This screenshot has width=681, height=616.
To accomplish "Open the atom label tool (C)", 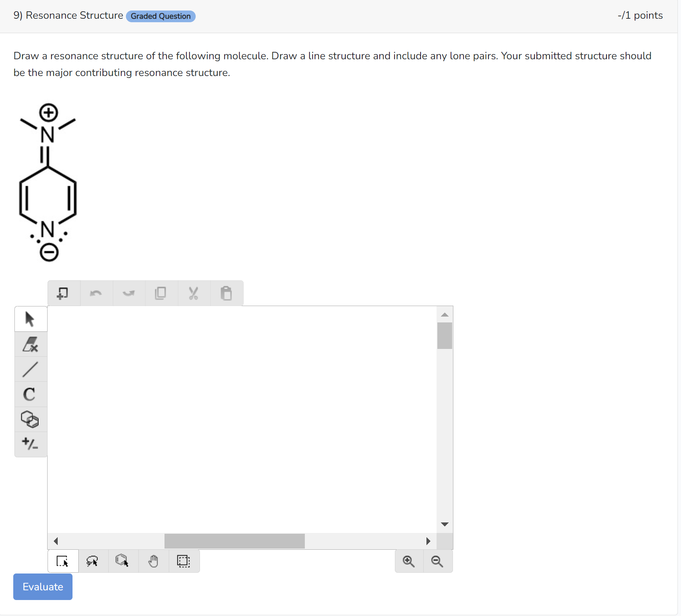I will (x=30, y=394).
